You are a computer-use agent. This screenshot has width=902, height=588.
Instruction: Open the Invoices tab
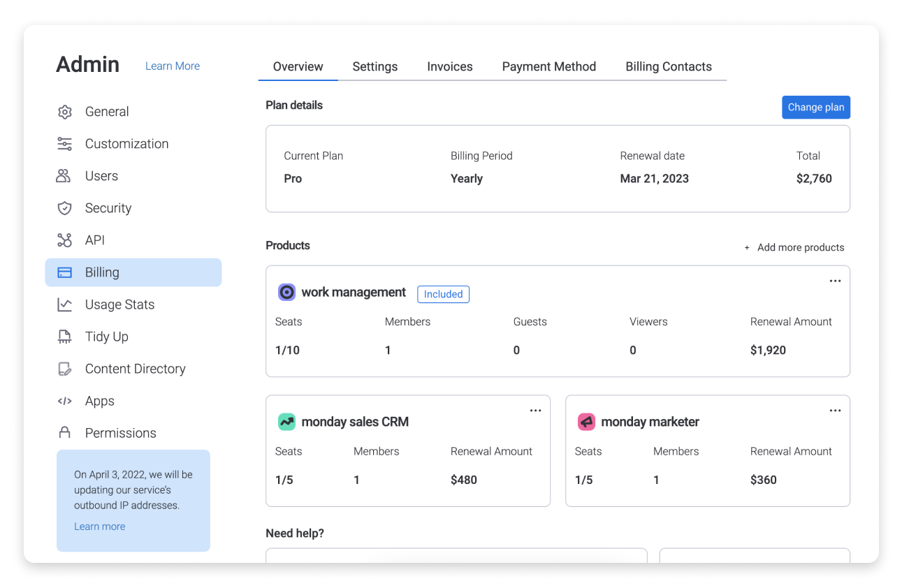pyautogui.click(x=450, y=67)
